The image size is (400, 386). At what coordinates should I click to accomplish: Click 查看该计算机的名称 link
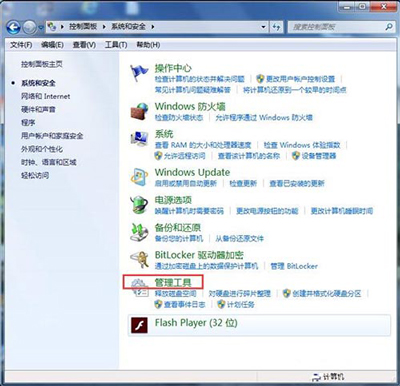pyautogui.click(x=249, y=156)
